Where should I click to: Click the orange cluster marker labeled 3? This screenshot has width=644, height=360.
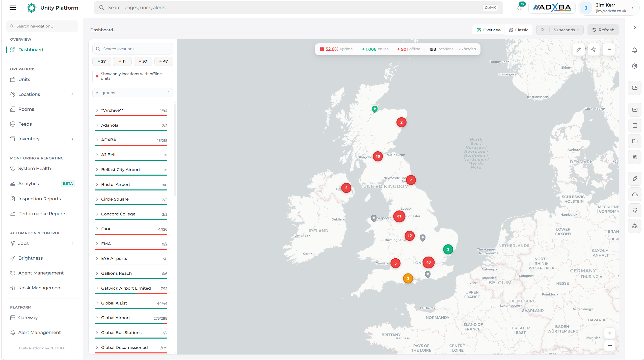pos(408,279)
